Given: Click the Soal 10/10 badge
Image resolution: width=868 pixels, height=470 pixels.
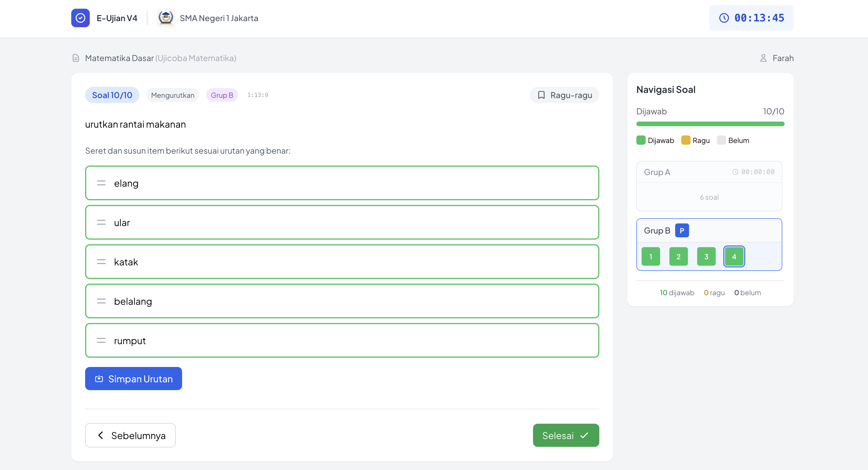Looking at the screenshot, I should pos(112,95).
